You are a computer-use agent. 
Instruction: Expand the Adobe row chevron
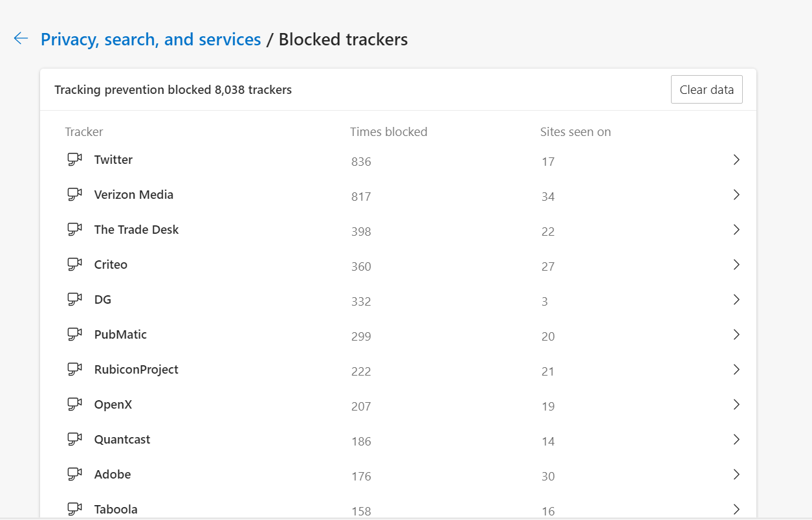pyautogui.click(x=736, y=475)
